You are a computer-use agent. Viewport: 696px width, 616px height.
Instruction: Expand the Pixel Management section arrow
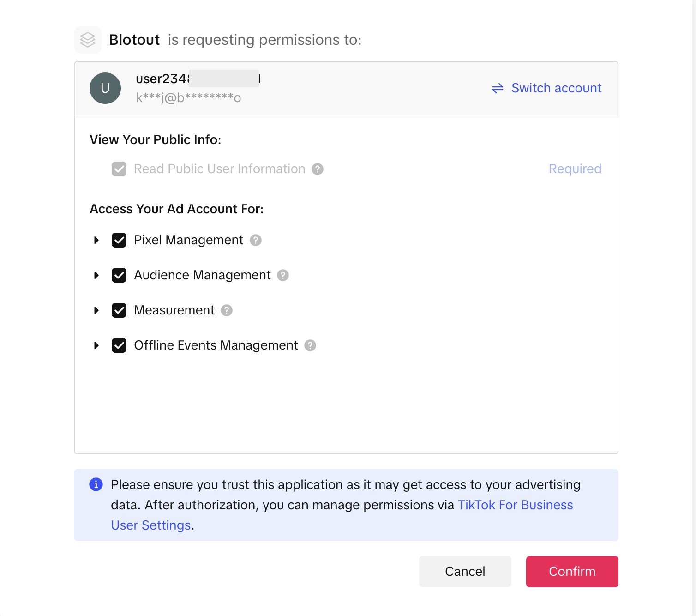tap(96, 240)
